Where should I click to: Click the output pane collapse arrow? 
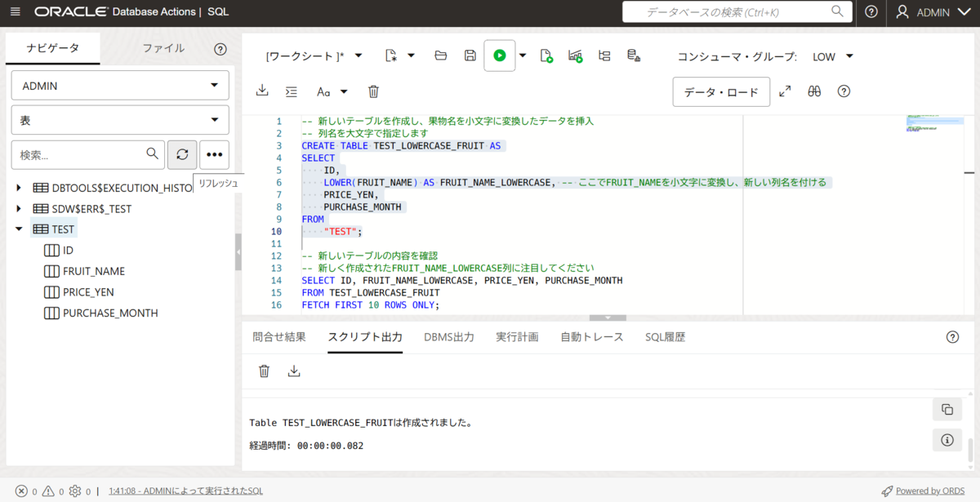coord(607,318)
